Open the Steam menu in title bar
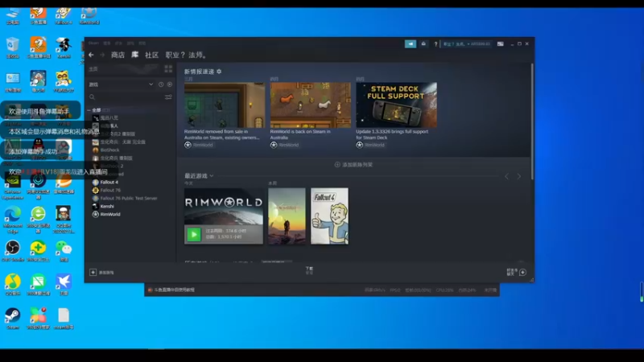This screenshot has width=644, height=362. [93, 43]
